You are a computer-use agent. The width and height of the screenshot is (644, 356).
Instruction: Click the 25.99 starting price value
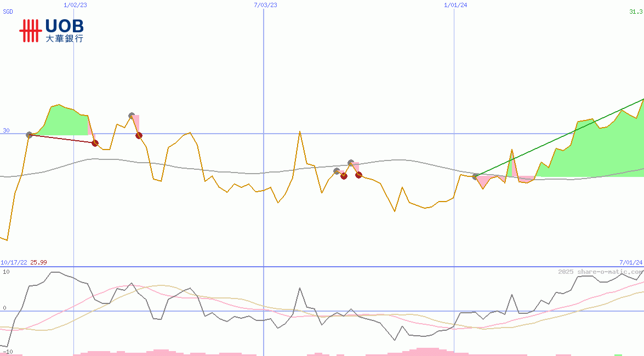point(38,262)
